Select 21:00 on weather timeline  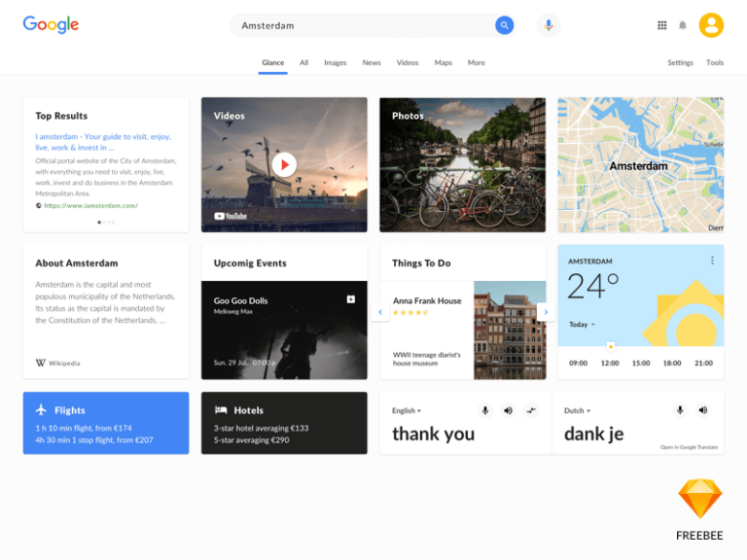pyautogui.click(x=703, y=363)
